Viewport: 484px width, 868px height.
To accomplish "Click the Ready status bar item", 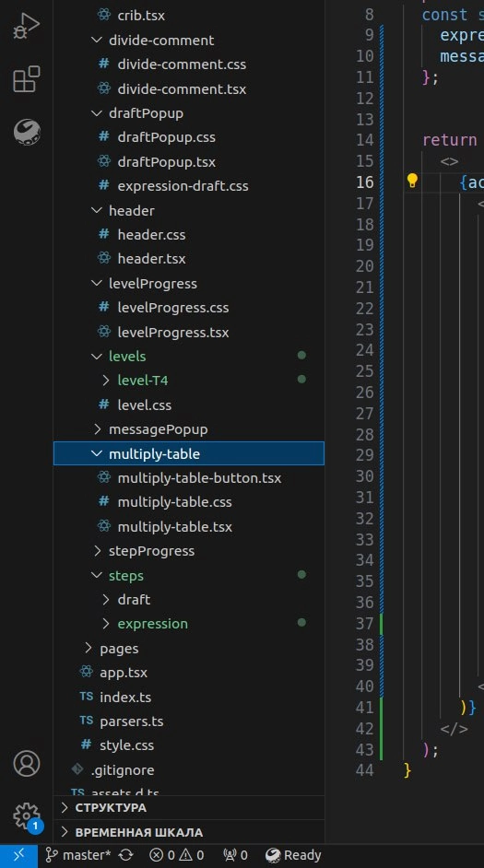I will click(293, 856).
